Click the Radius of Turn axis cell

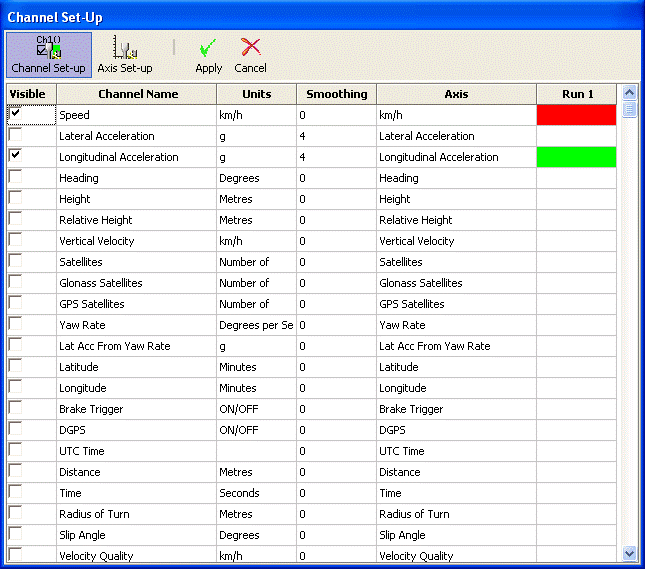[x=456, y=514]
